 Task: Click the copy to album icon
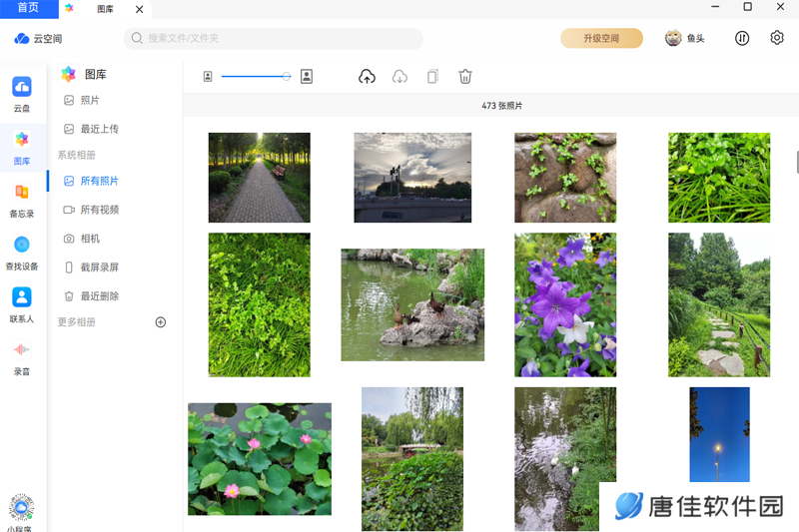[432, 77]
